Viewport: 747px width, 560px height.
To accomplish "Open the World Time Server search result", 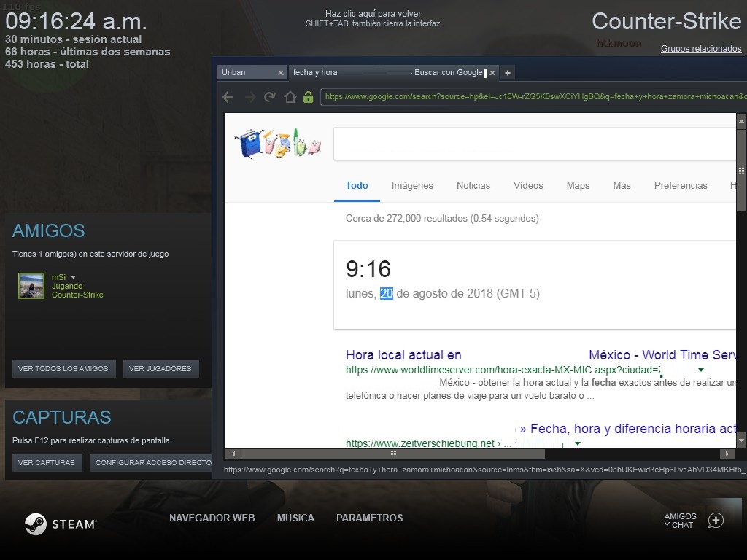I will pos(541,355).
